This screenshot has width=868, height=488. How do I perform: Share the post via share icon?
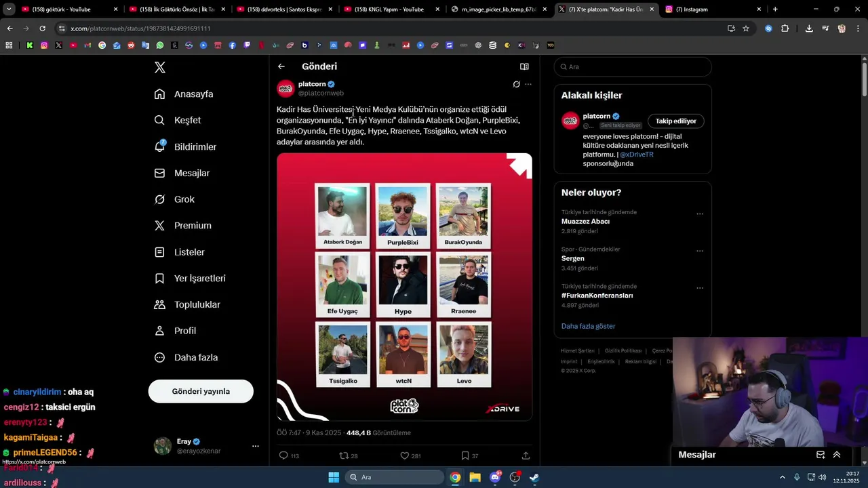[x=526, y=455]
